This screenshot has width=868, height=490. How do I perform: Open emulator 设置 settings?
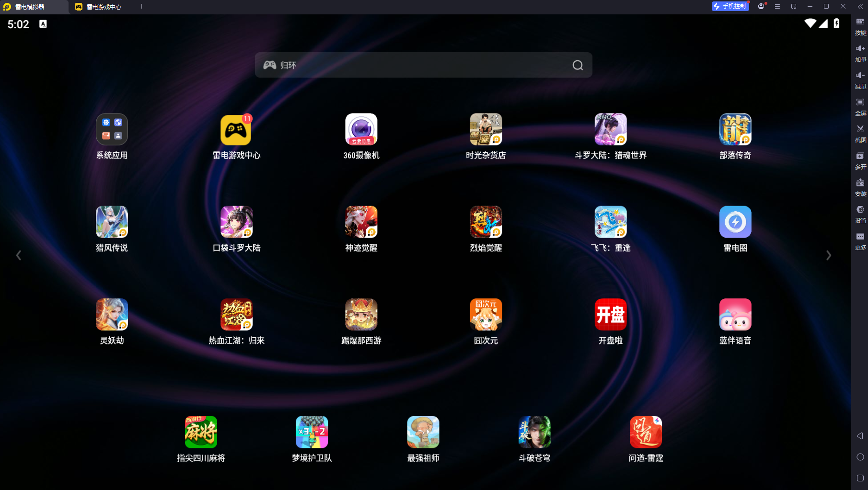(x=860, y=214)
